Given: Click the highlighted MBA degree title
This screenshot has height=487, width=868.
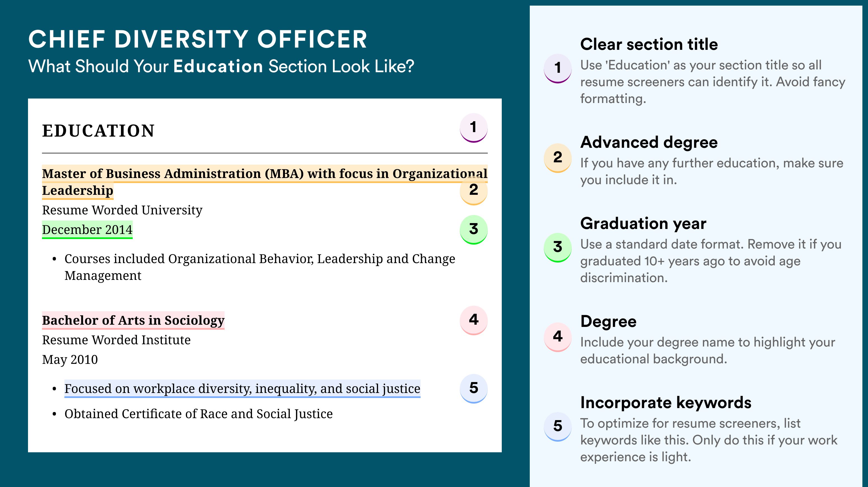Looking at the screenshot, I should pos(265,182).
